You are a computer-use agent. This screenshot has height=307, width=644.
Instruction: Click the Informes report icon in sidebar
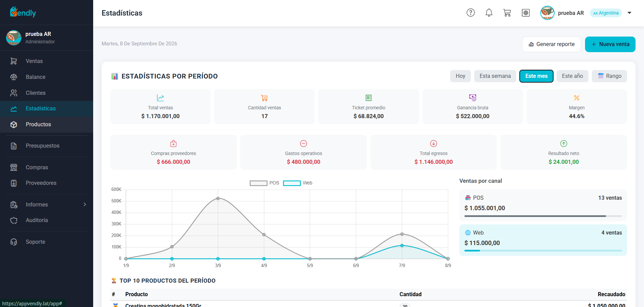pos(14,204)
